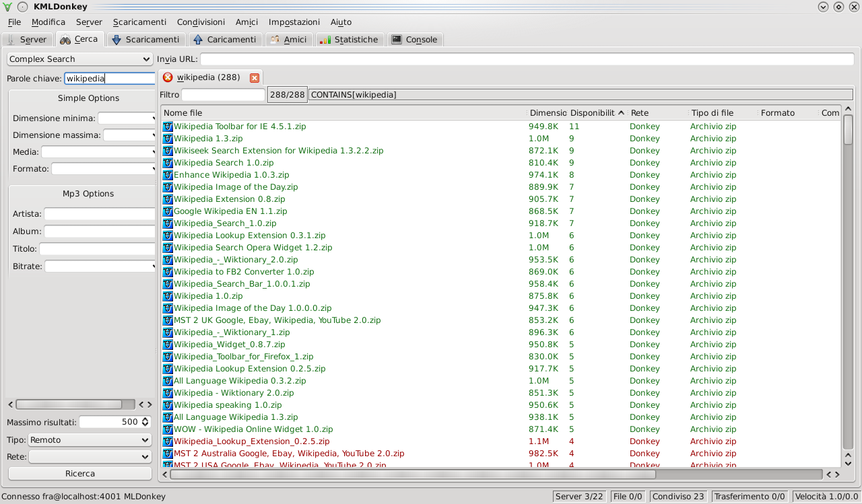The image size is (862, 504).
Task: Click the file icon beside Google Wikipedia EN 1.1.zip
Action: click(168, 211)
